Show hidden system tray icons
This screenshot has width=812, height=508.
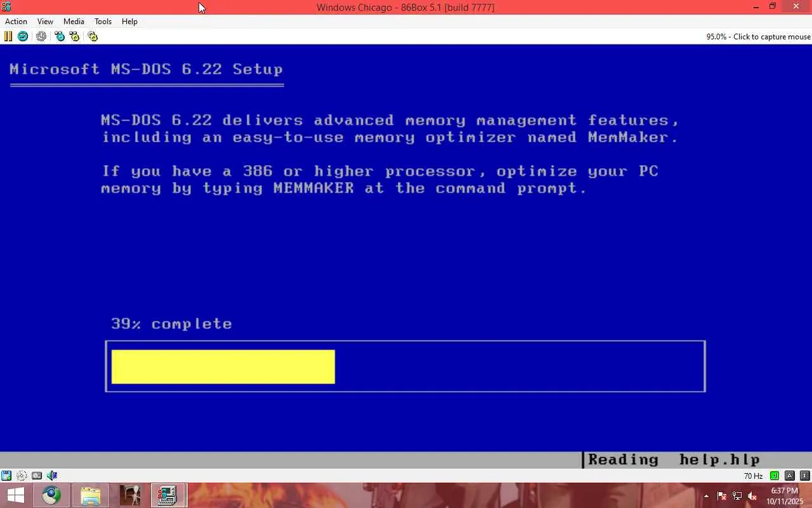pos(707,496)
